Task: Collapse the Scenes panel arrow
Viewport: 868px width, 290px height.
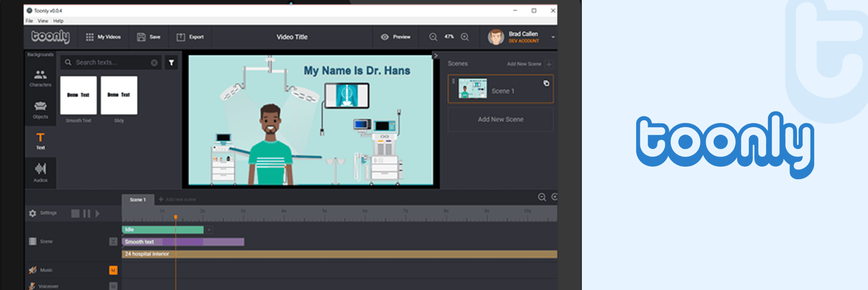Action: coord(435,56)
